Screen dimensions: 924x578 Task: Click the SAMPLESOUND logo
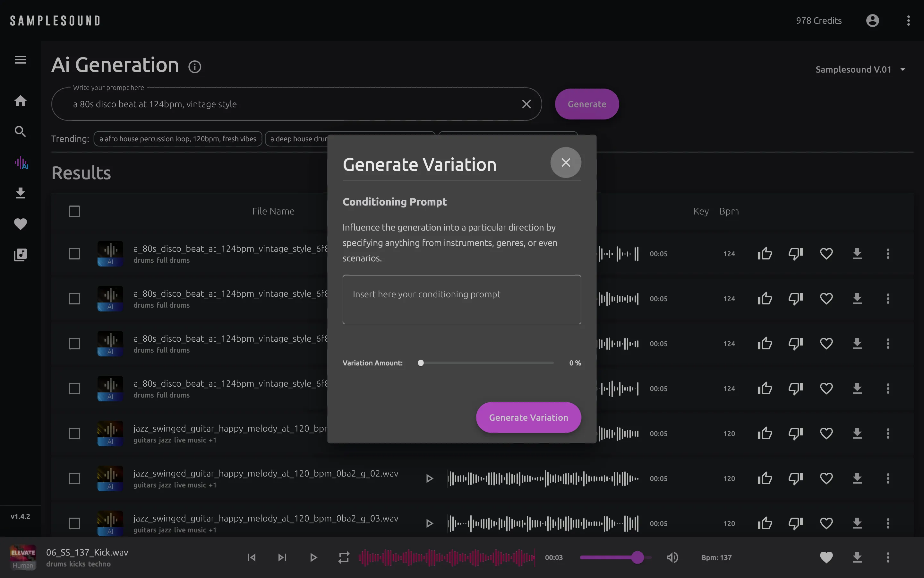pyautogui.click(x=55, y=21)
